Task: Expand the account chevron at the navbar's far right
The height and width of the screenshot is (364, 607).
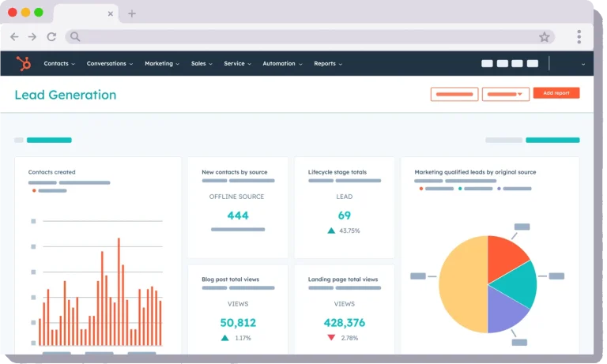Action: (x=583, y=64)
